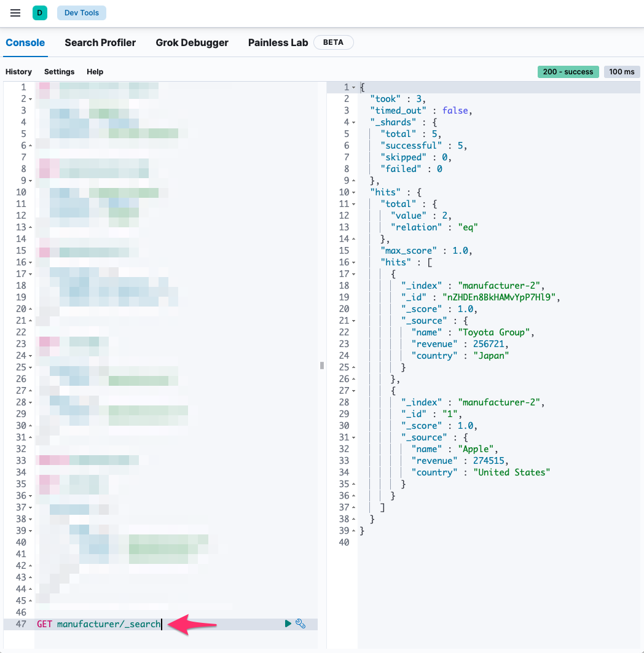Open the console Settings menu
Screen dimensions: 644x653
pyautogui.click(x=59, y=72)
